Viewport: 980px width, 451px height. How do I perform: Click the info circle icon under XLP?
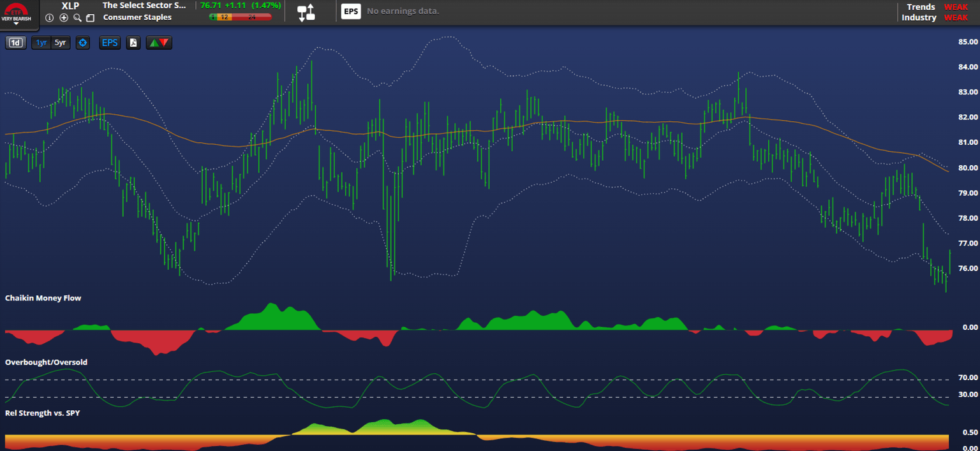pyautogui.click(x=50, y=18)
